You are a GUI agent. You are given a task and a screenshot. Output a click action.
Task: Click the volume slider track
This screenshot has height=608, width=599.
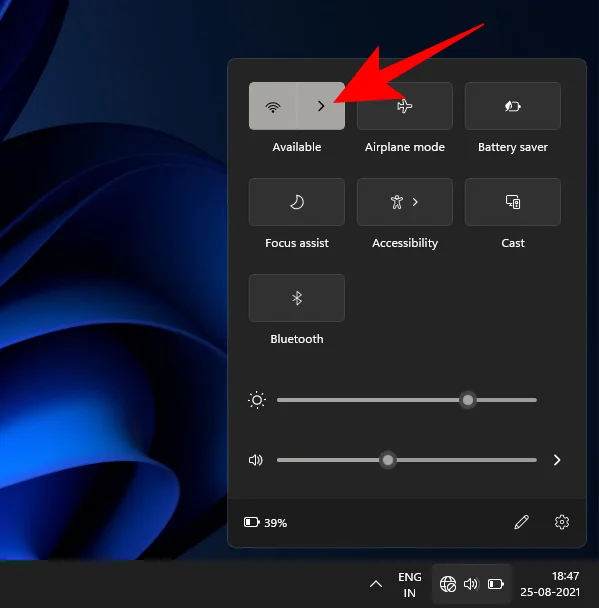coord(407,460)
